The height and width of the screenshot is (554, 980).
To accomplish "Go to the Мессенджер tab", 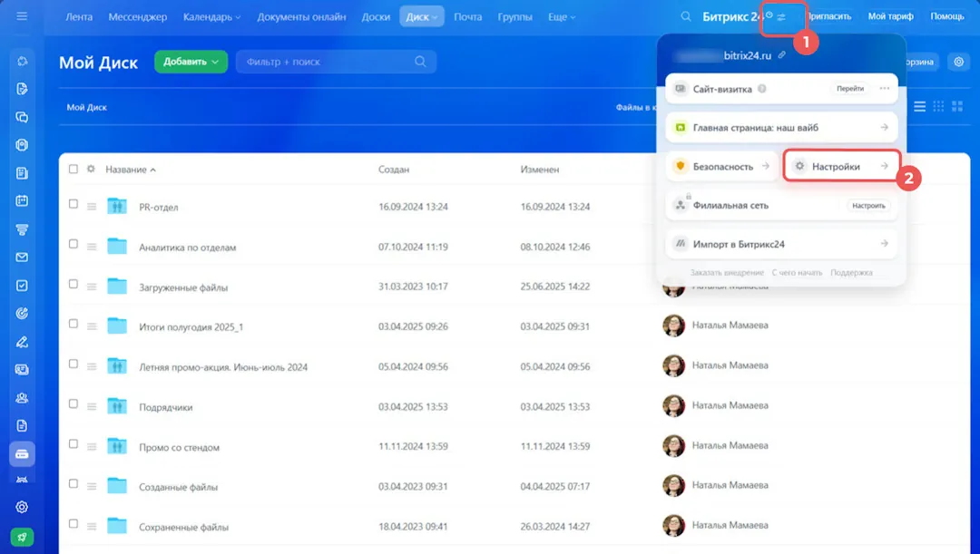I will (140, 16).
